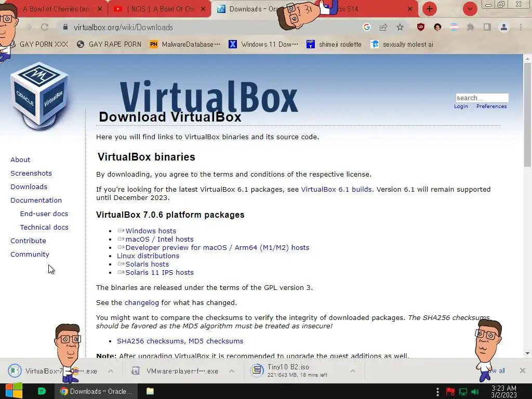This screenshot has width=532, height=399.
Task: Open End-user docs link
Action: pos(44,214)
